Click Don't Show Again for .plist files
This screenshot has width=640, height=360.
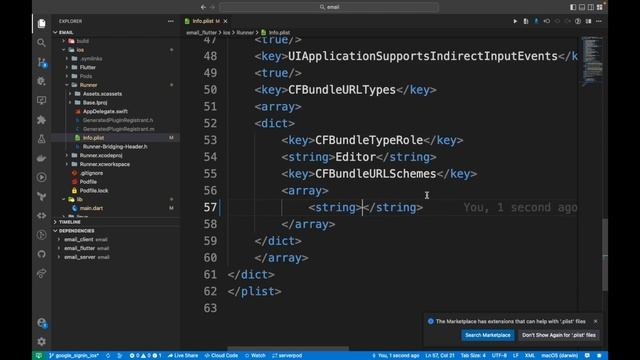point(559,335)
